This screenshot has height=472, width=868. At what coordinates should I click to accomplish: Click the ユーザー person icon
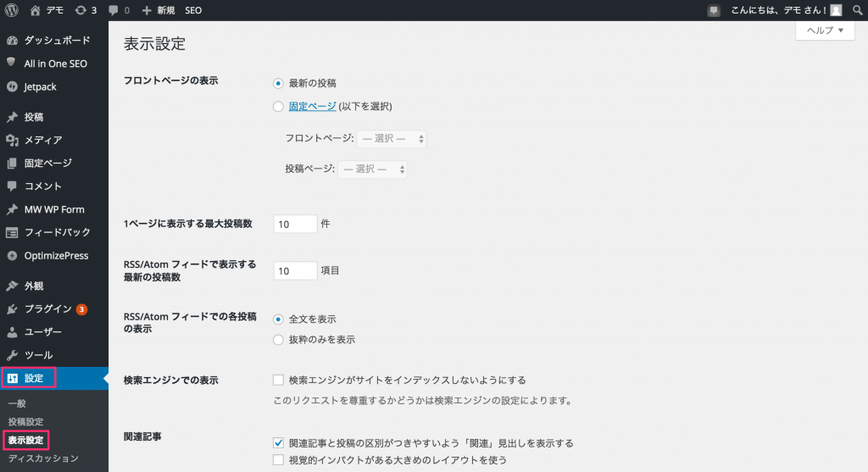click(12, 332)
